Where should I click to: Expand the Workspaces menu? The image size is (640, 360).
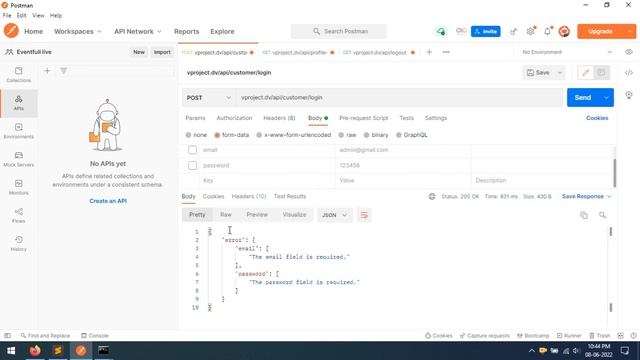pos(78,31)
